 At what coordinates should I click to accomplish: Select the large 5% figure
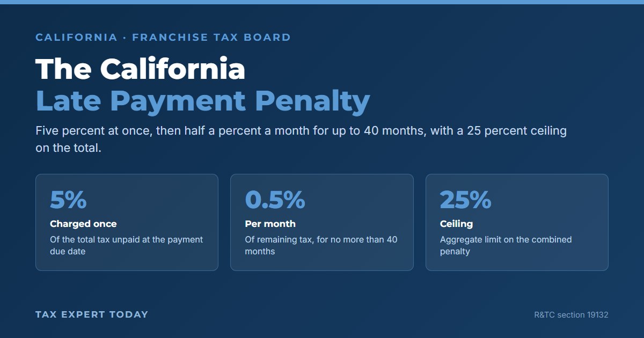(68, 200)
